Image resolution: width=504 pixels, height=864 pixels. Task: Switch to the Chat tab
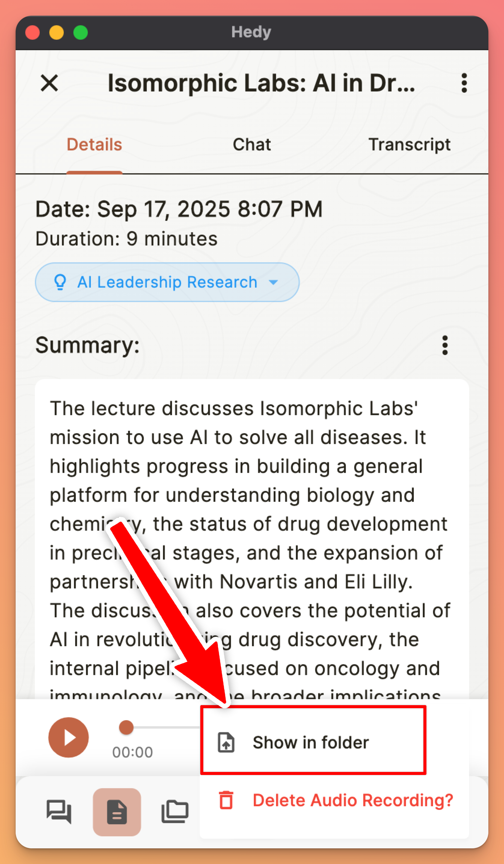point(252,144)
